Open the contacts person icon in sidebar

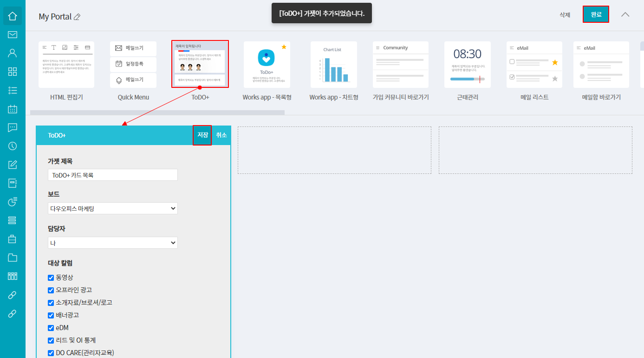[x=13, y=53]
